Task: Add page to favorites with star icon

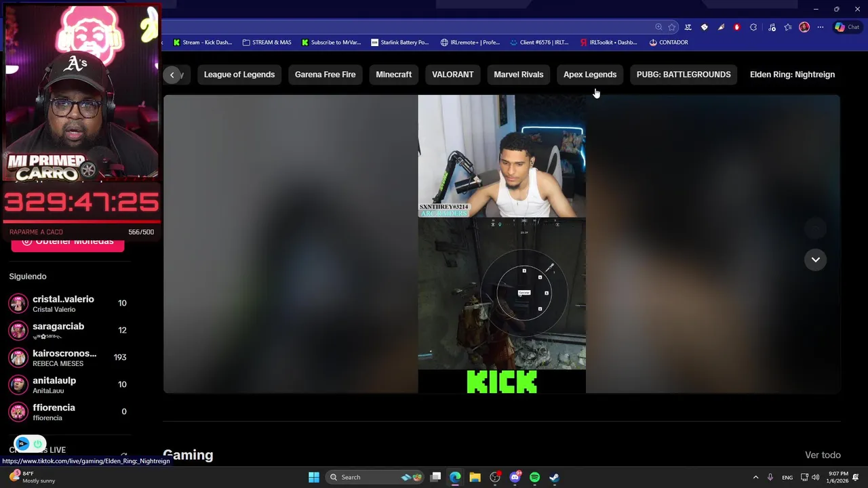Action: point(671,27)
